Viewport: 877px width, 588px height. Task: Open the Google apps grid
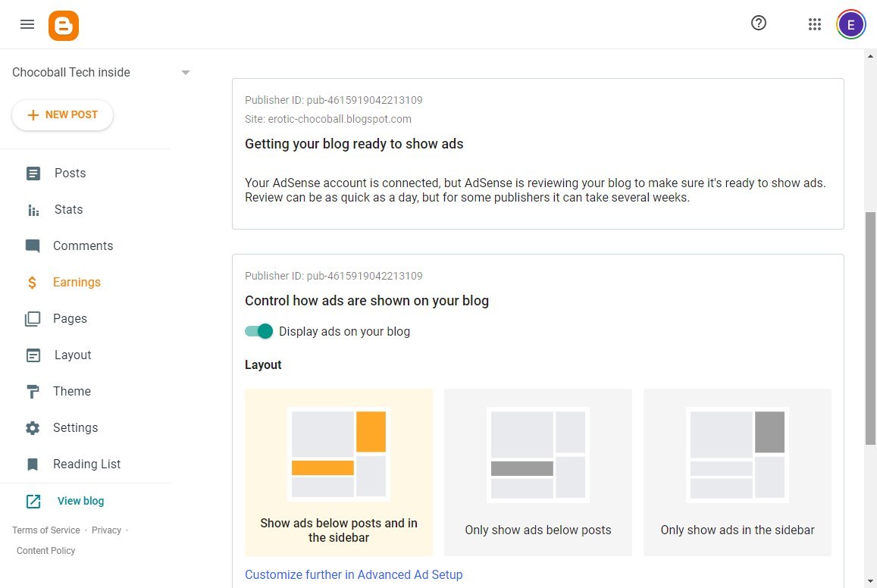tap(814, 24)
